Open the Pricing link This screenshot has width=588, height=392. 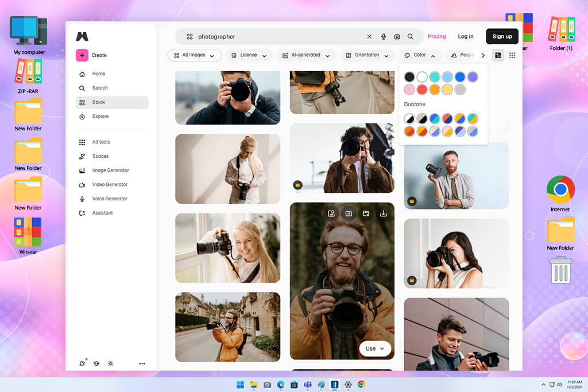point(436,36)
